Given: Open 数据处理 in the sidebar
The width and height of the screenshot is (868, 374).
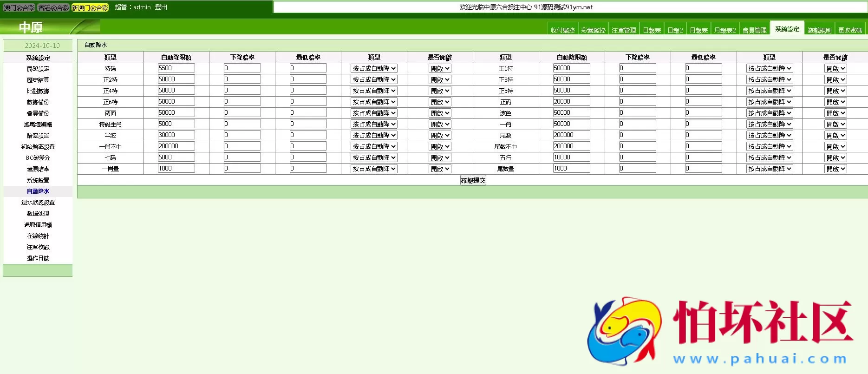Looking at the screenshot, I should tap(38, 214).
